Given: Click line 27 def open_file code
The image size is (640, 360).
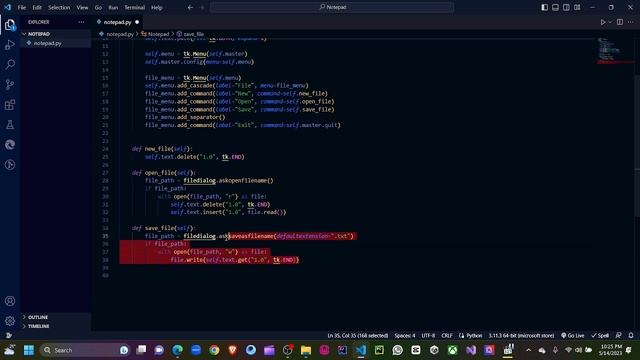Looking at the screenshot, I should click(x=164, y=173).
